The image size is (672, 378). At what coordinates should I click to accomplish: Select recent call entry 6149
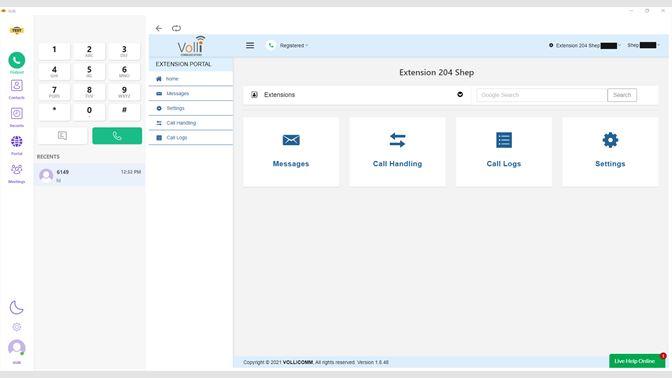(90, 175)
